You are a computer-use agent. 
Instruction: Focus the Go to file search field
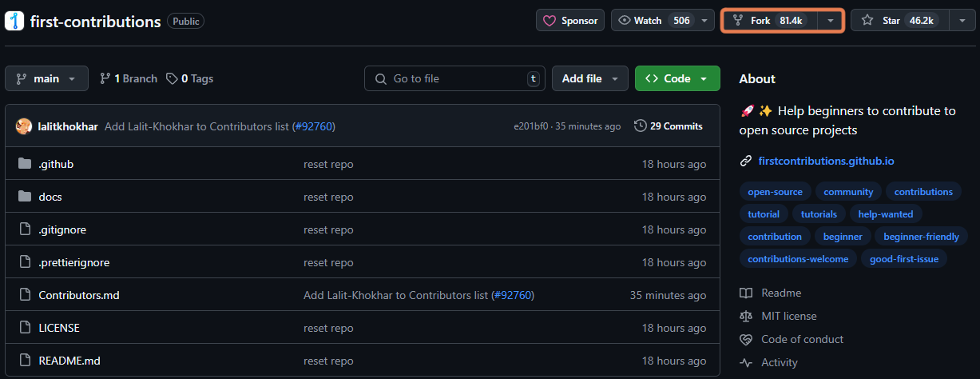454,78
